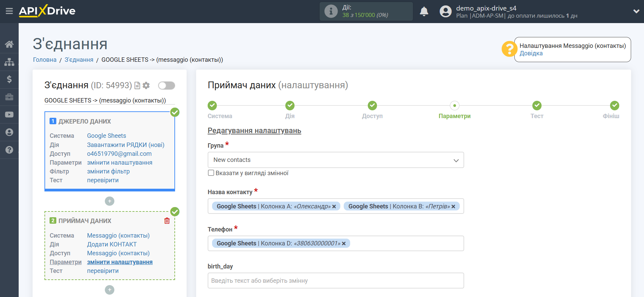Viewport: 644px width, 297px height.
Task: Go to Дія step
Action: 290,106
